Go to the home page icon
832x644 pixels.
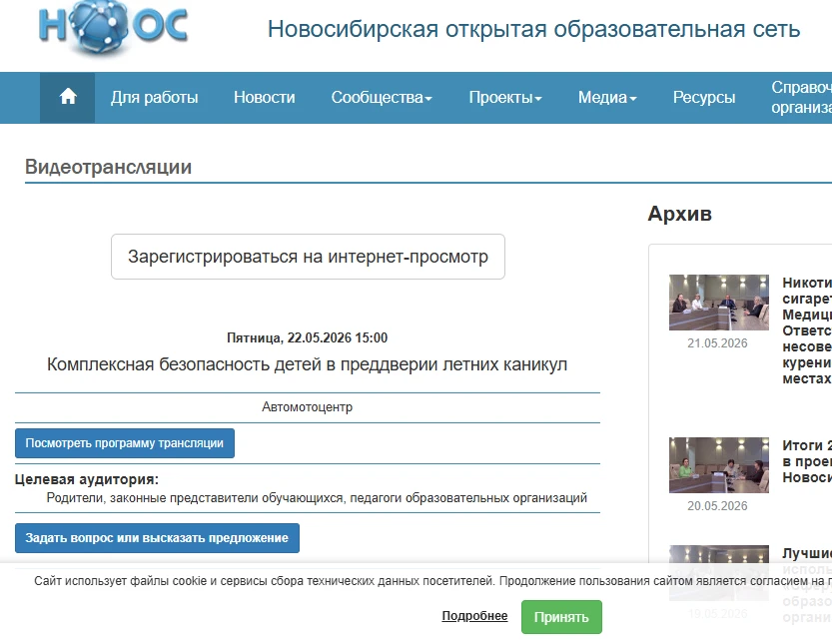coord(67,98)
